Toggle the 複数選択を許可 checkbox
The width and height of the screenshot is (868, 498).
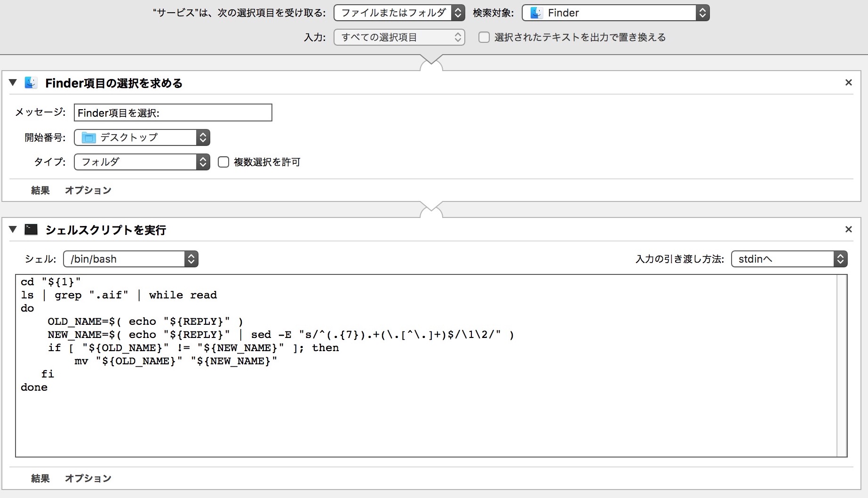point(223,162)
